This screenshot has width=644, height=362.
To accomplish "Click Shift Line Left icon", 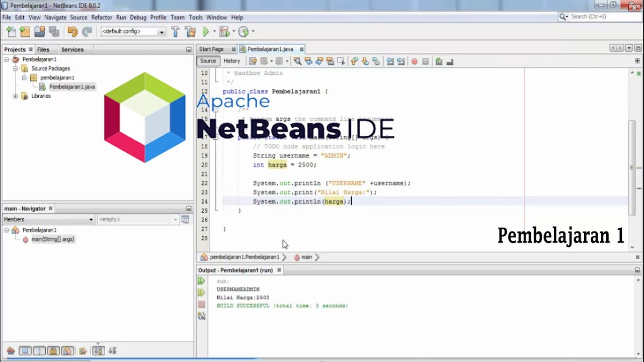I will 390,61.
